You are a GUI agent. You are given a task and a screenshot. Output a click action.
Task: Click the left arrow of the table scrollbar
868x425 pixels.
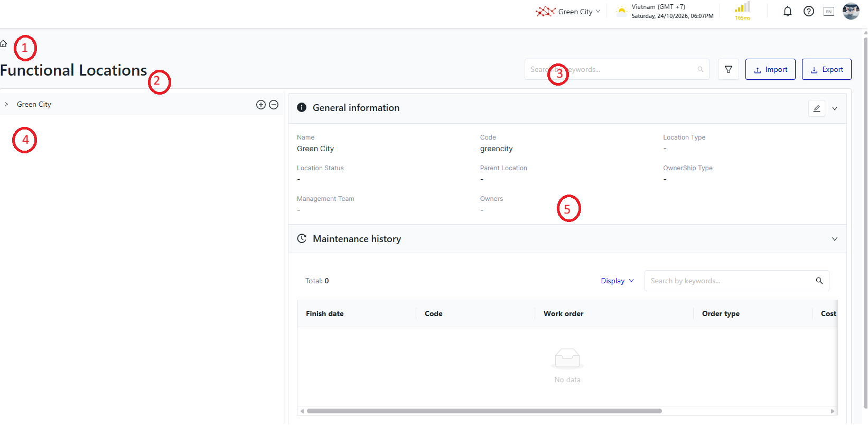302,411
